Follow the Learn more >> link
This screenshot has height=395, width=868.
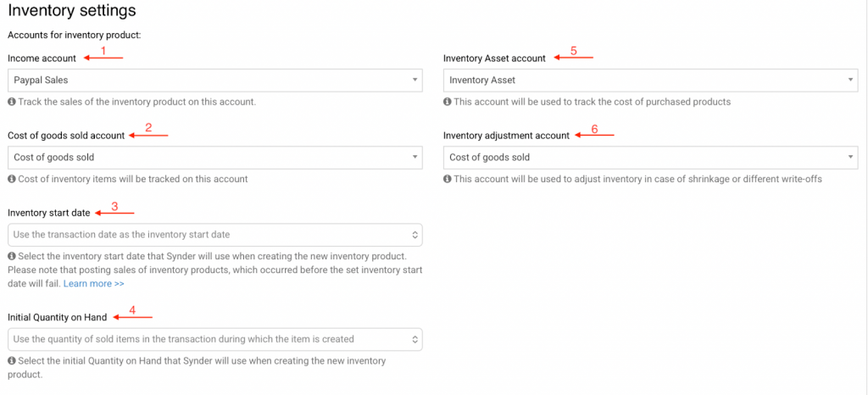(93, 283)
